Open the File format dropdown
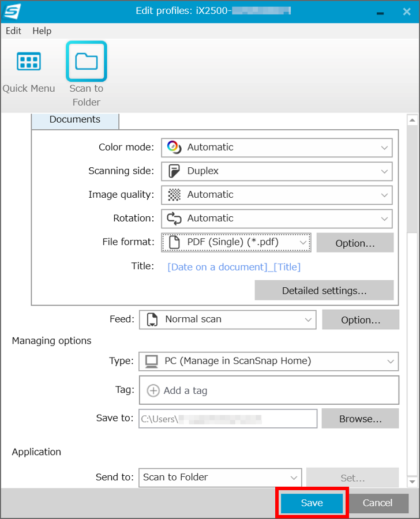The width and height of the screenshot is (420, 519). [x=236, y=243]
